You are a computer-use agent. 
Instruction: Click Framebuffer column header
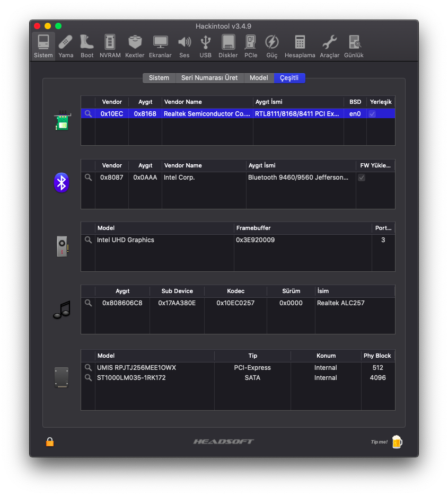[x=303, y=228]
